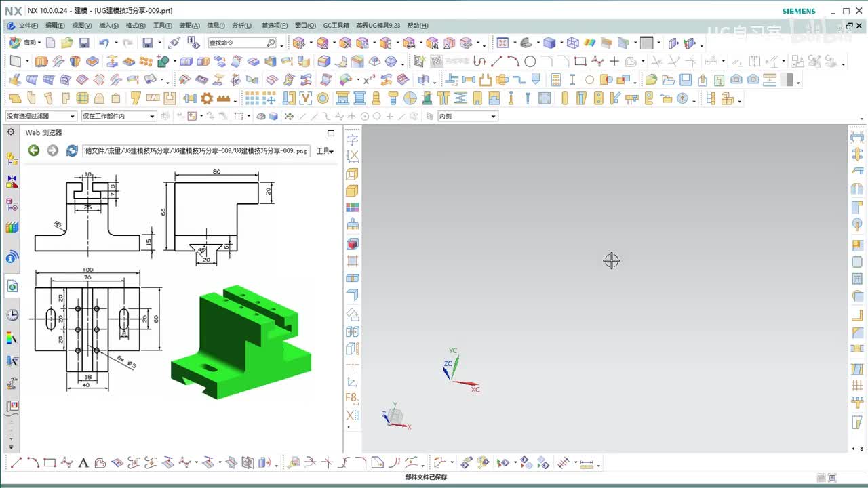Viewport: 868px width, 488px height.
Task: Open the 帮助 (Help) menu
Action: point(418,26)
